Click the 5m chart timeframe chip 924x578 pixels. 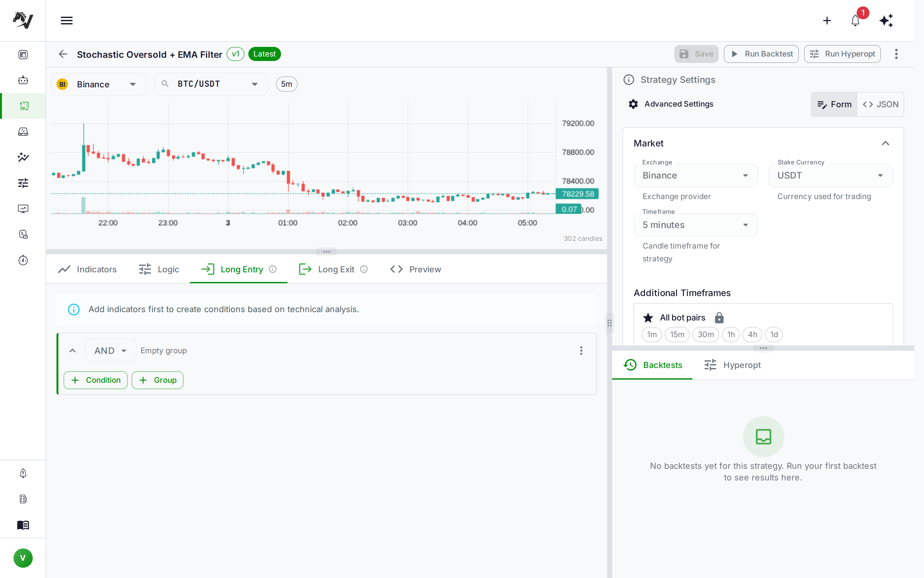click(x=287, y=84)
